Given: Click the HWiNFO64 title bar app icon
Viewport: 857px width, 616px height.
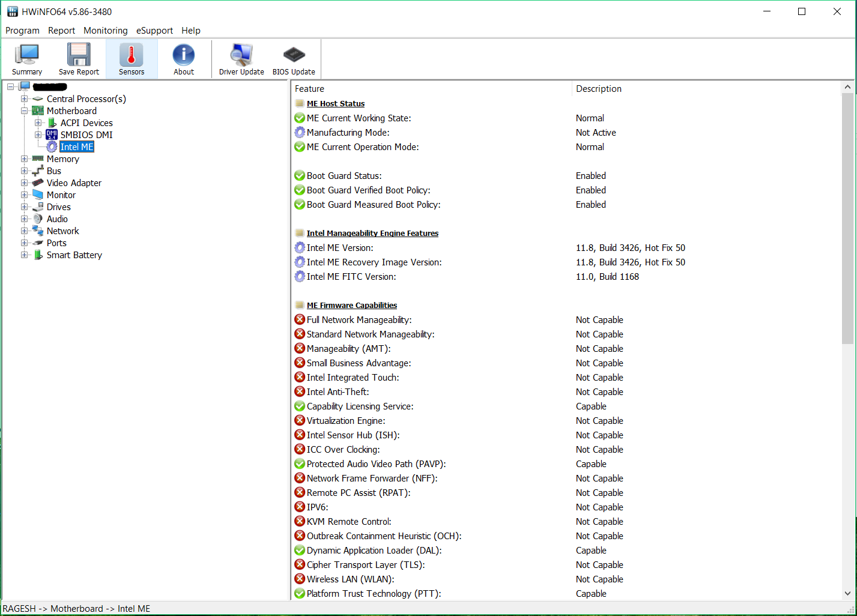Looking at the screenshot, I should coord(12,11).
